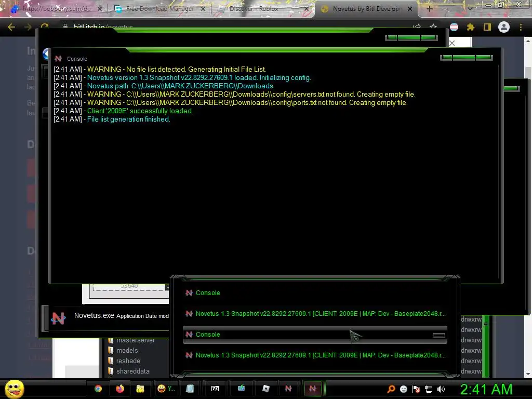Click the 'Novetus path' console log line
This screenshot has width=532, height=399.
coord(163,86)
